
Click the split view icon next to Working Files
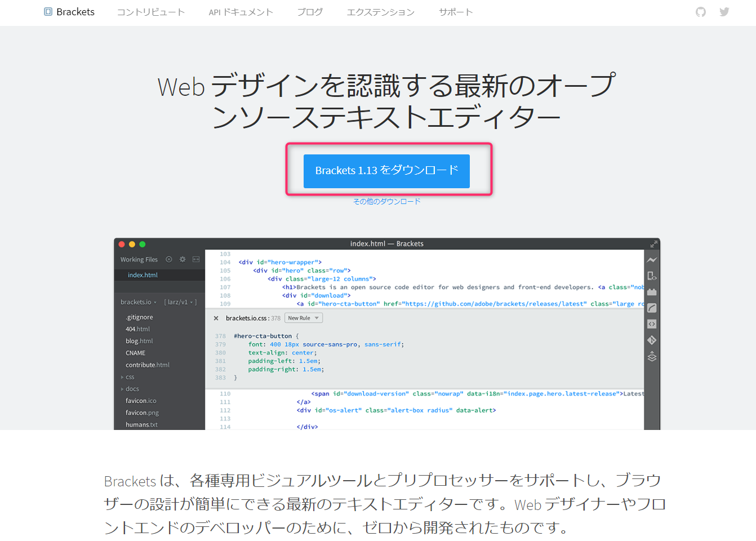(x=196, y=260)
